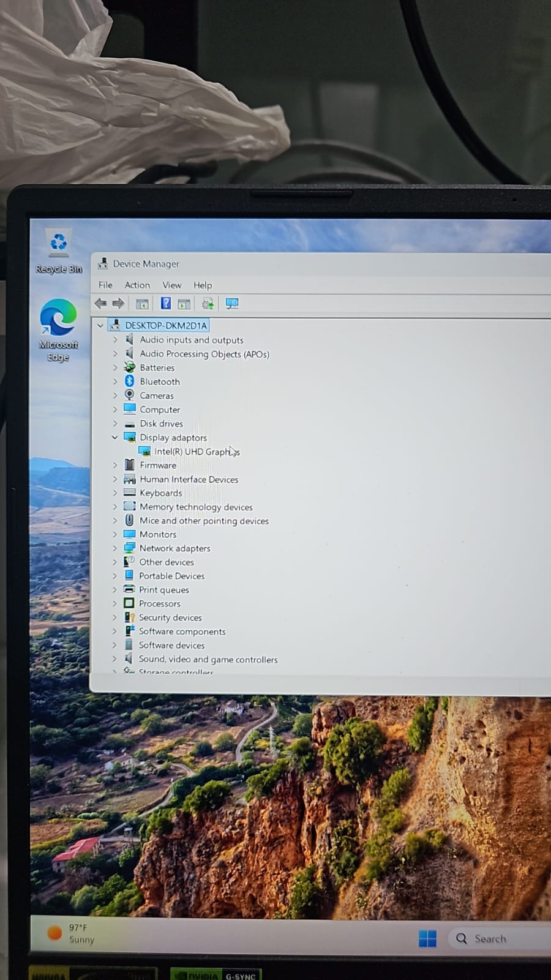Select the Bluetooth category icon
This screenshot has height=980, width=551.
point(129,381)
